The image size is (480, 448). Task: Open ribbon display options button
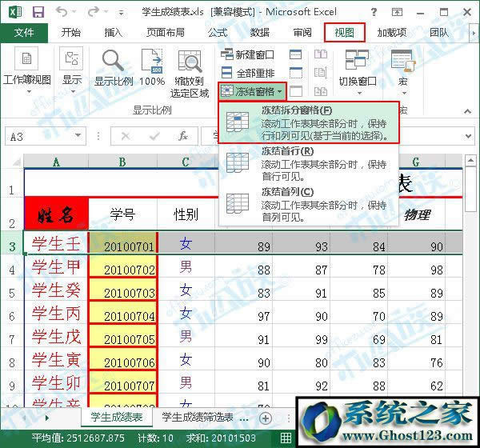pyautogui.click(x=397, y=12)
